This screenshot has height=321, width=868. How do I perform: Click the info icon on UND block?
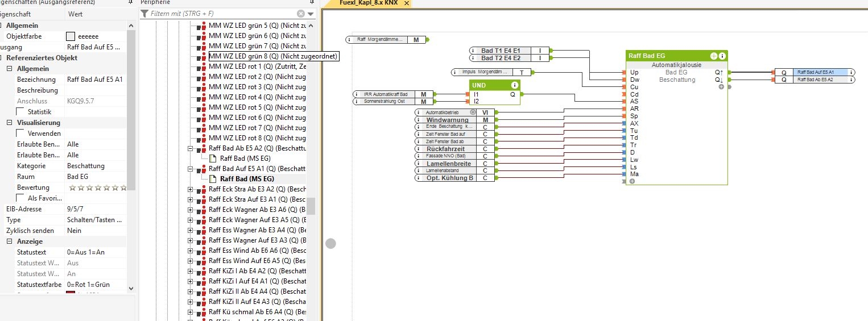[514, 85]
